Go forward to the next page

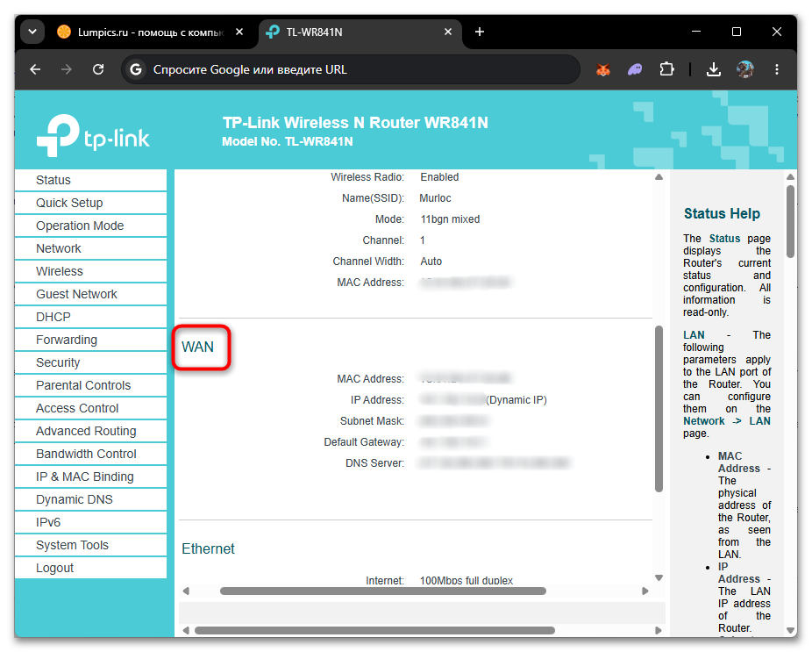(67, 69)
